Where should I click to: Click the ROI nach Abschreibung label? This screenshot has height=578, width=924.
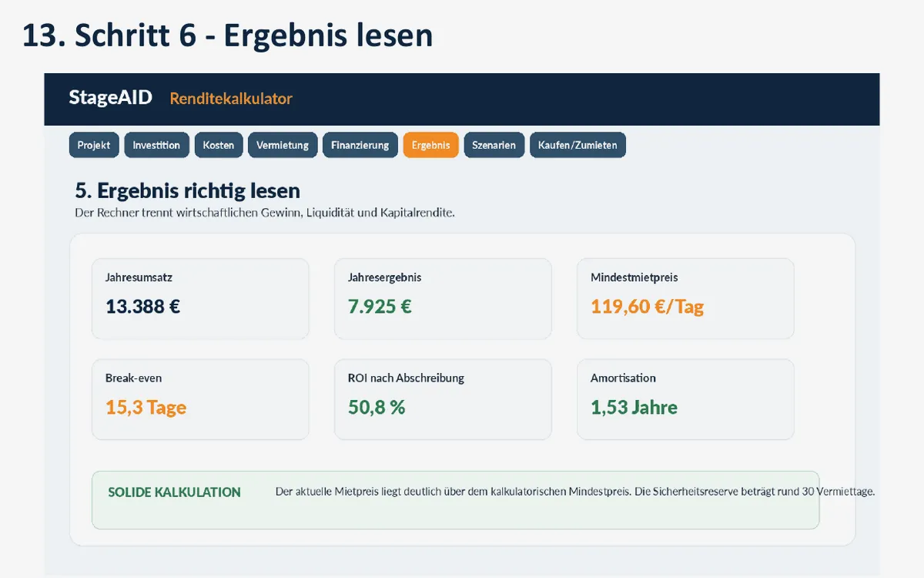tap(406, 378)
